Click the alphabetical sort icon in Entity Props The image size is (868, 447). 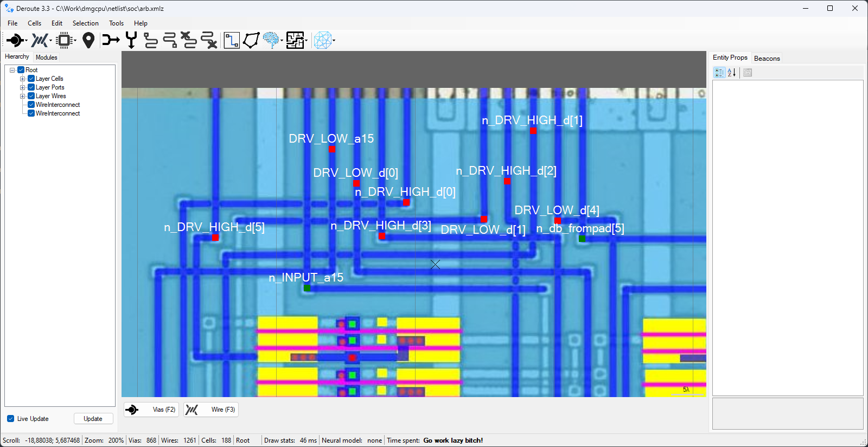[732, 73]
